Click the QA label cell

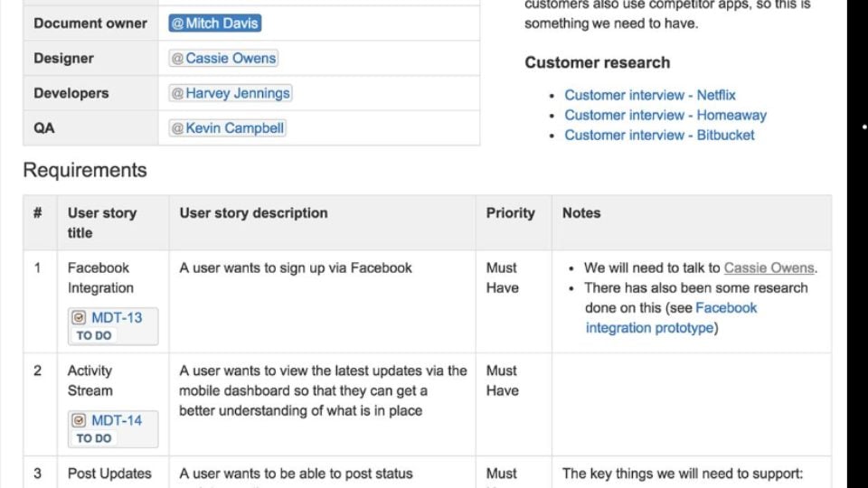(x=90, y=127)
